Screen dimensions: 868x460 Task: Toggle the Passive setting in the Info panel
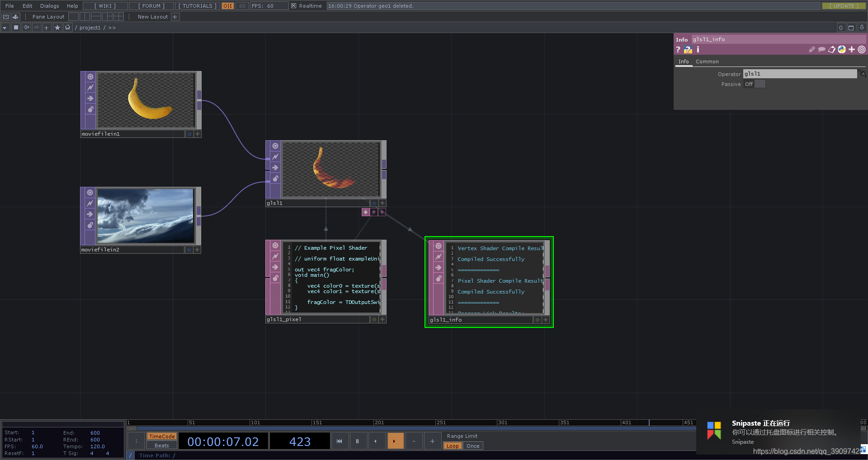click(759, 84)
